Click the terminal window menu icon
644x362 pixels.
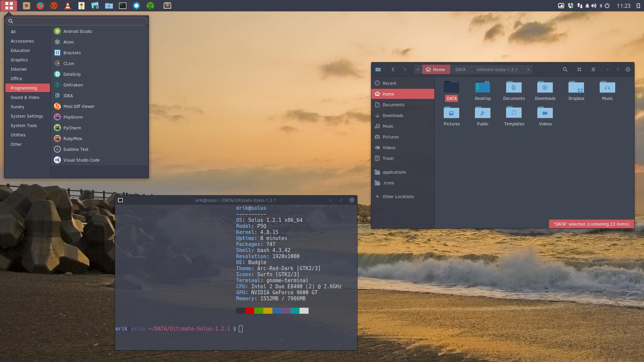point(120,200)
